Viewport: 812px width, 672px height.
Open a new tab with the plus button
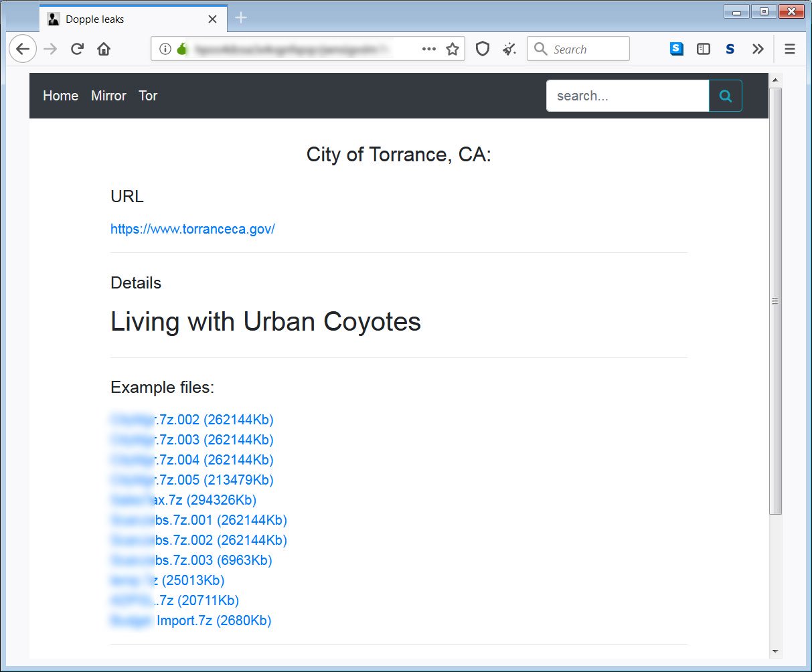tap(241, 18)
